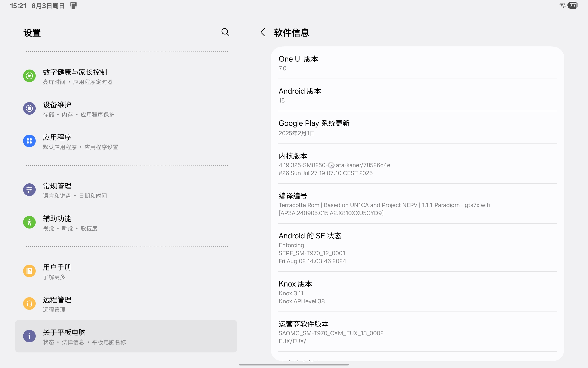Tap the text 亮屏时间 • 应用程序定时器
This screenshot has height=368, width=588.
coord(78,82)
